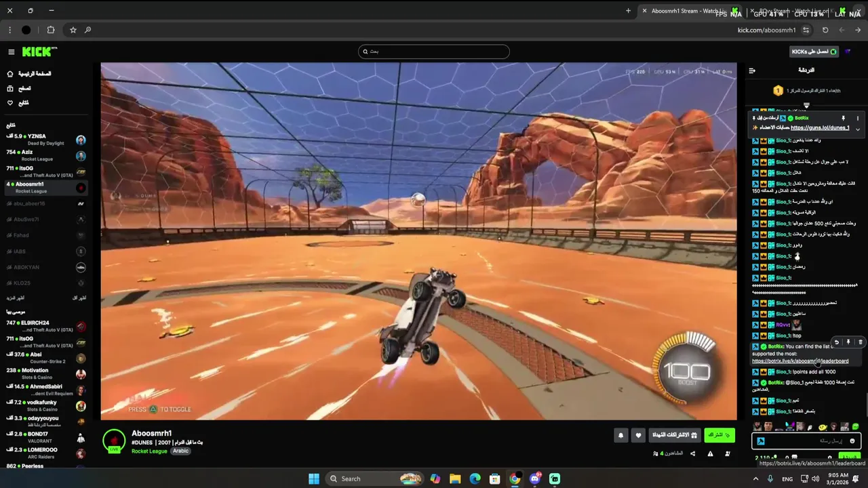Click the report warning triangle icon

(x=710, y=453)
